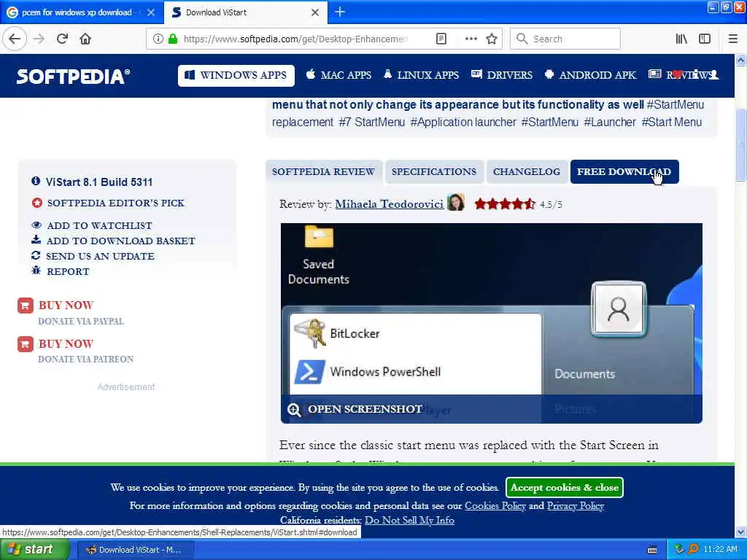This screenshot has width=747, height=560.
Task: Go back using browser Back arrow
Action: pyautogui.click(x=15, y=39)
